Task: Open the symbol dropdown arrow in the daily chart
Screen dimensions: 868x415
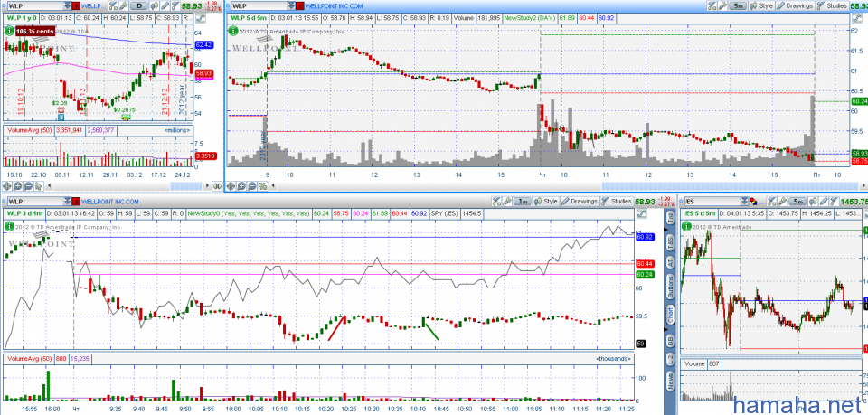Action: click(67, 6)
